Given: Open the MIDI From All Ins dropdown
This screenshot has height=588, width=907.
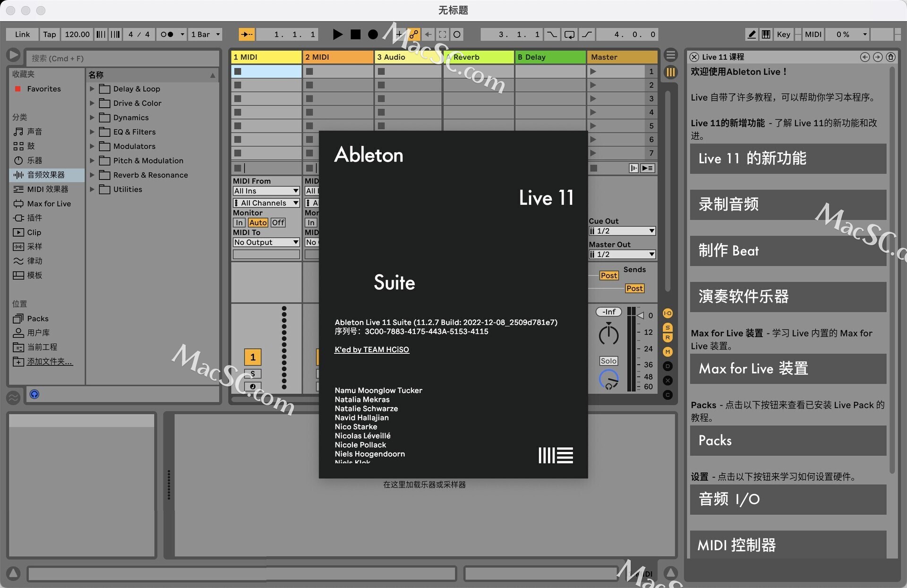Looking at the screenshot, I should pyautogui.click(x=266, y=191).
